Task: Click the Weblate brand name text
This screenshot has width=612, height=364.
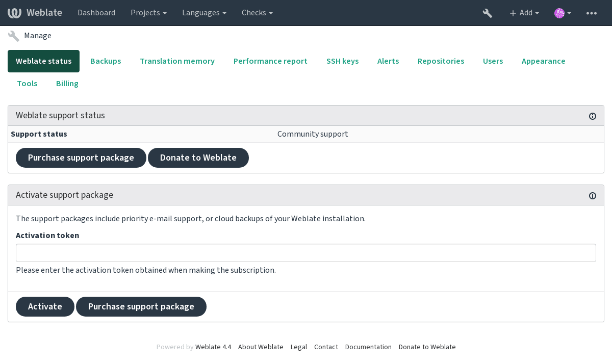Action: (x=44, y=13)
